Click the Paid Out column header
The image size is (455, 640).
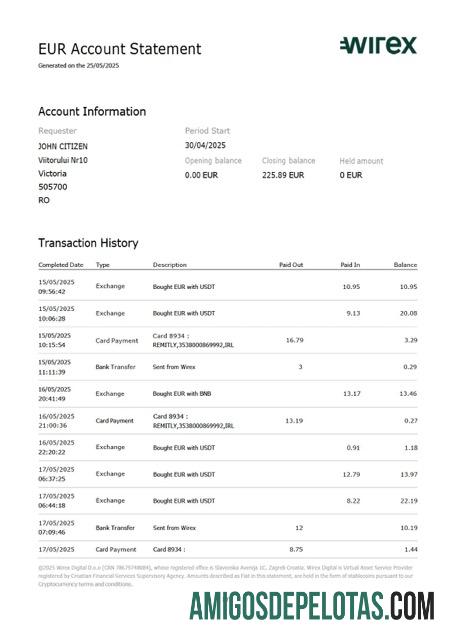pyautogui.click(x=291, y=265)
